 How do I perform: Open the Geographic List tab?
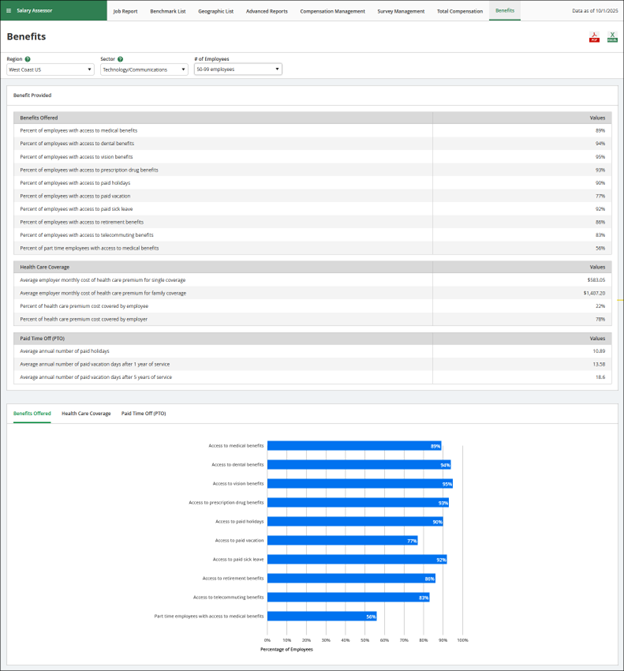pos(215,11)
